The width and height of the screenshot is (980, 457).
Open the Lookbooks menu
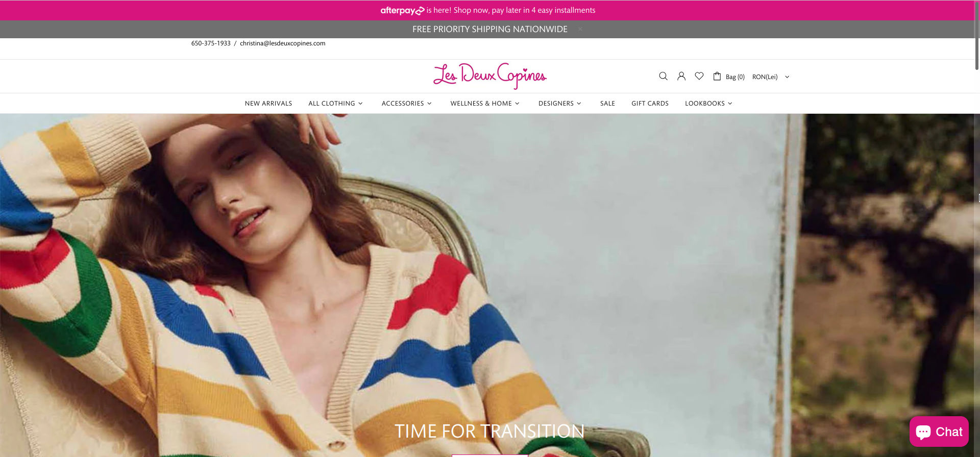click(x=708, y=104)
